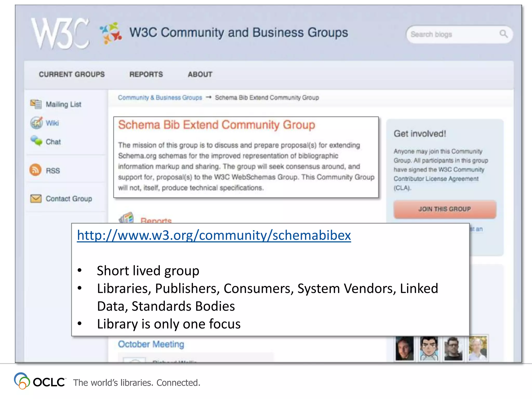532x399 pixels.
Task: Click the Mailing List newspaper icon
Action: pyautogui.click(x=36, y=104)
